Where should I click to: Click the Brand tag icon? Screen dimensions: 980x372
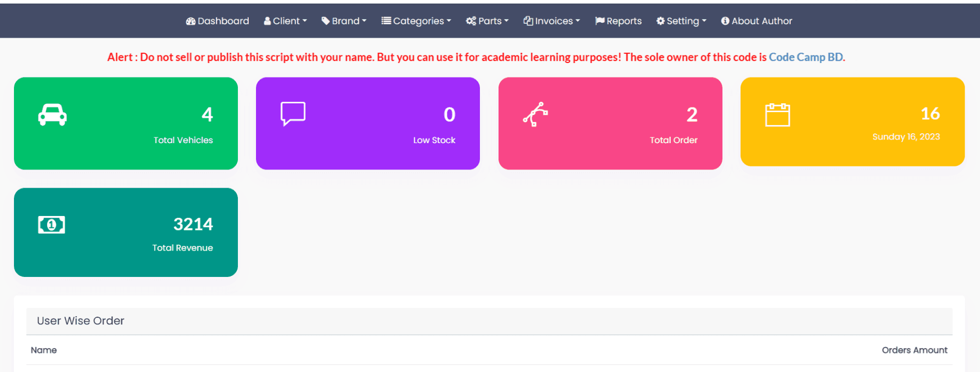tap(325, 21)
